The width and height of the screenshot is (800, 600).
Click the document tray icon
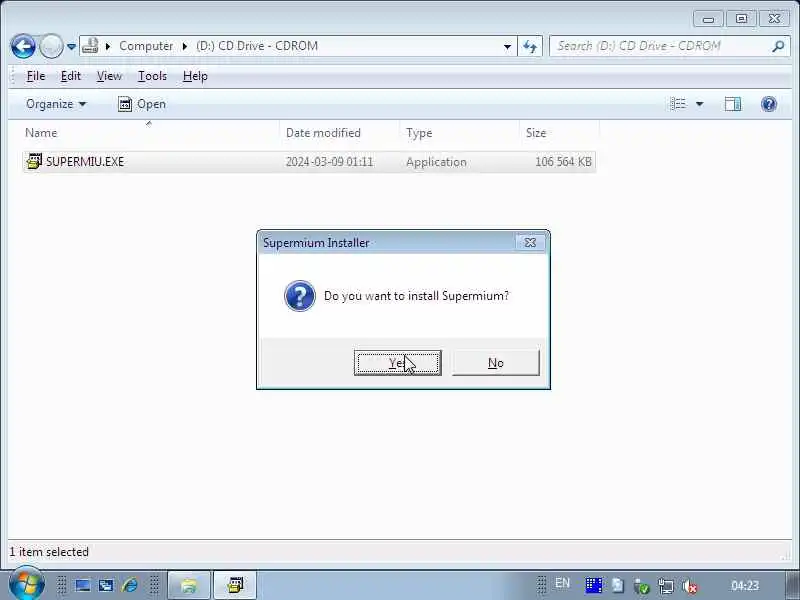click(x=618, y=585)
